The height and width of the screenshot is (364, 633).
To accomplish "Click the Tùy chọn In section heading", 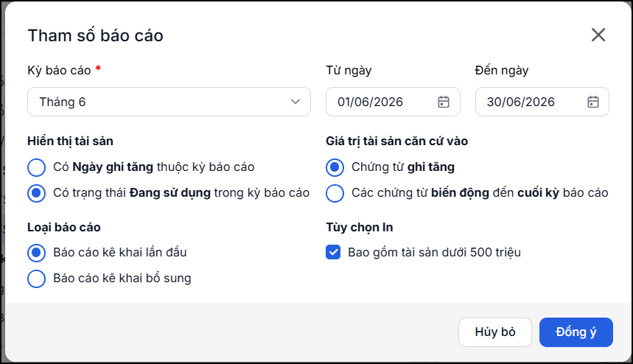I will pyautogui.click(x=360, y=227).
